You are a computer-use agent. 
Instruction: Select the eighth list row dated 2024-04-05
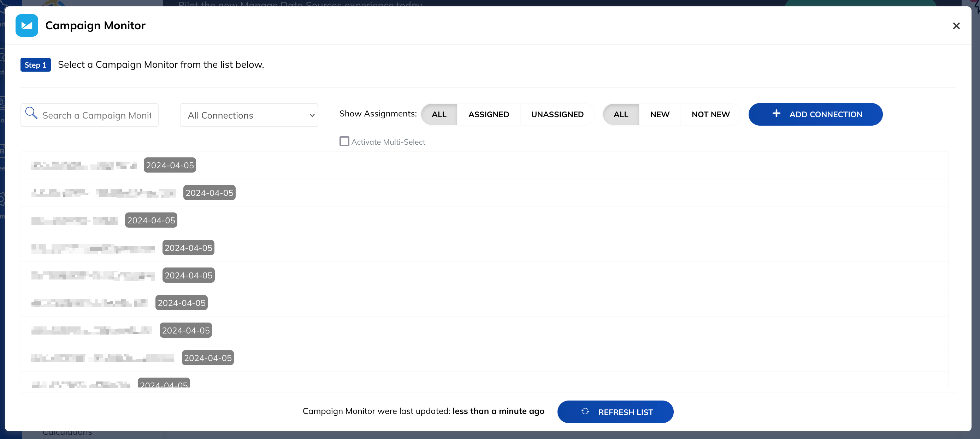click(484, 358)
